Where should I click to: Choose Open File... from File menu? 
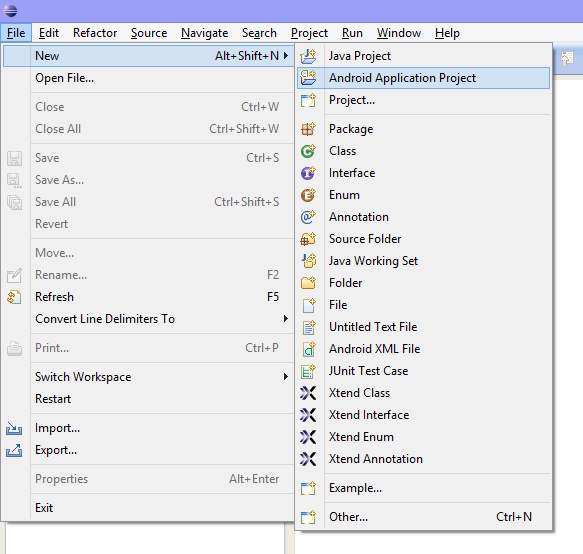pyautogui.click(x=148, y=78)
